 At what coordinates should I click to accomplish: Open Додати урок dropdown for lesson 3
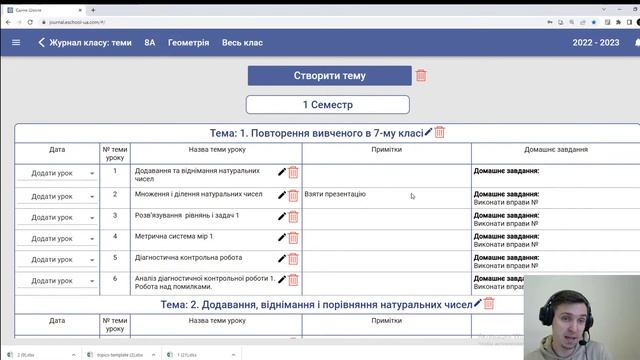pos(57,218)
